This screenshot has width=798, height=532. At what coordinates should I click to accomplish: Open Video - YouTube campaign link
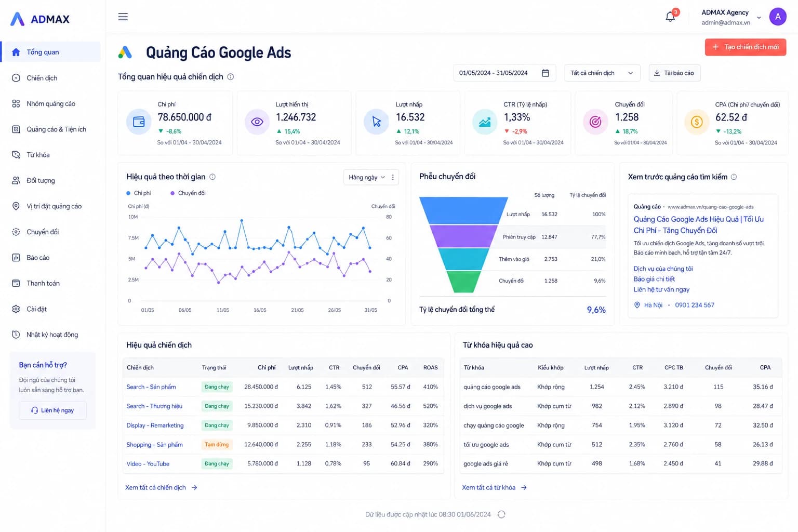148,464
